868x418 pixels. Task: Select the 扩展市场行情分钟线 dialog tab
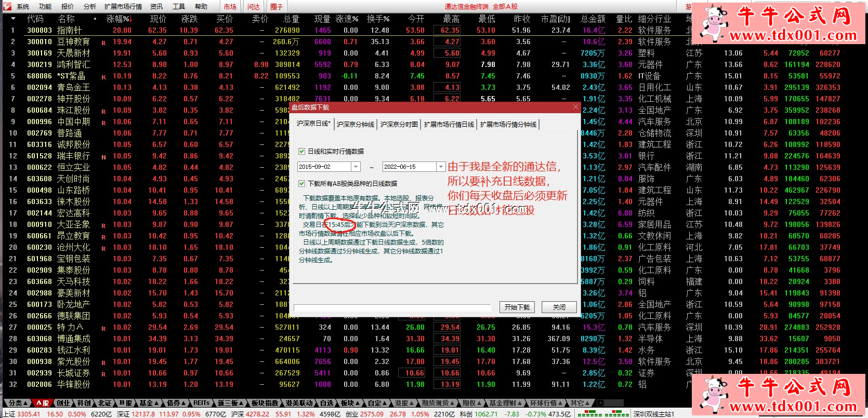pos(508,125)
